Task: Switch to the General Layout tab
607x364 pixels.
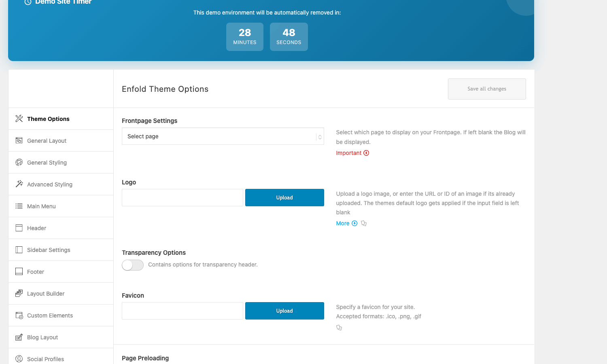Action: pyautogui.click(x=61, y=141)
